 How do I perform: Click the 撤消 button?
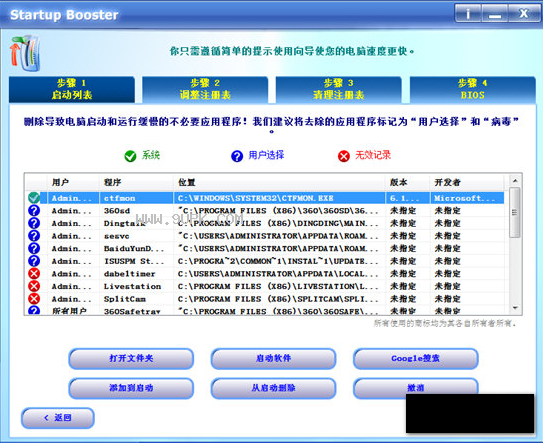tap(416, 386)
